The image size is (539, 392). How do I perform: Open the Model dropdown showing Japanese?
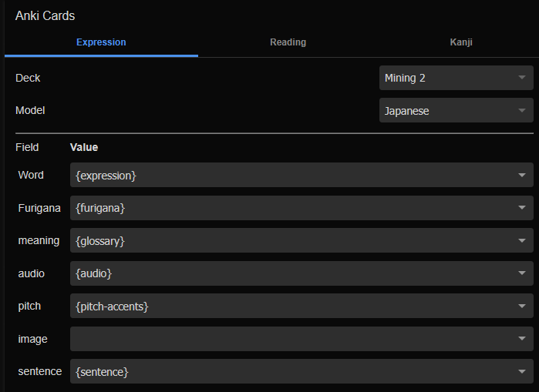[x=456, y=111]
